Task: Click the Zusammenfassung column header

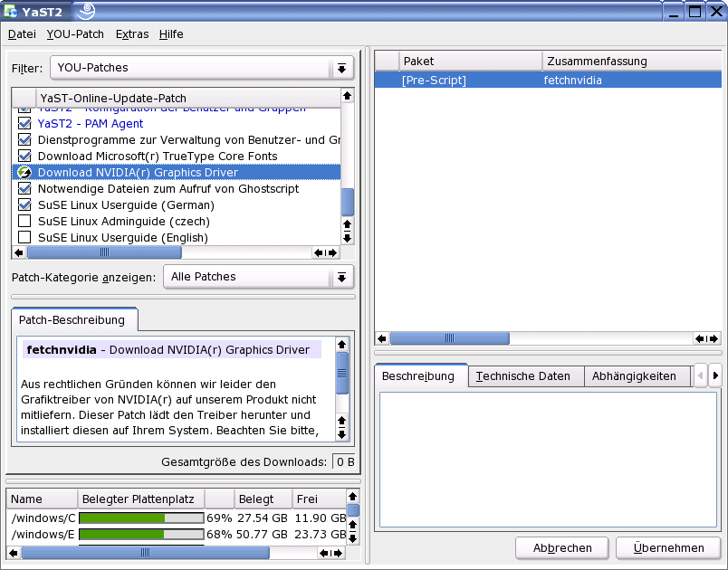Action: tap(632, 62)
